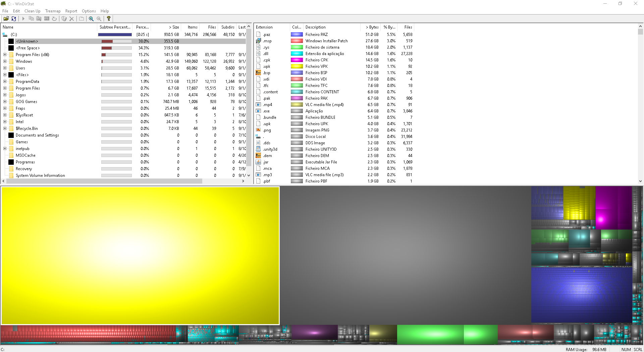
Task: Click the large blue treemap block
Action: coord(582,295)
